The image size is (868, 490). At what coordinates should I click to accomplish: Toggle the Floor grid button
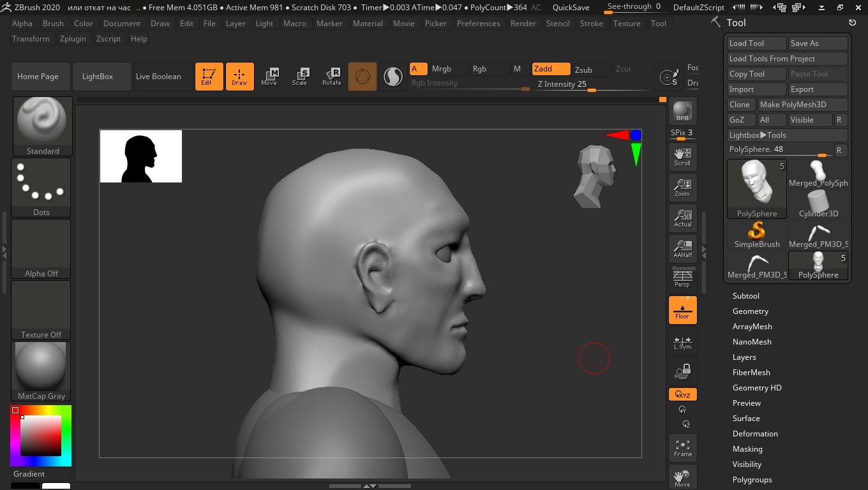(682, 309)
